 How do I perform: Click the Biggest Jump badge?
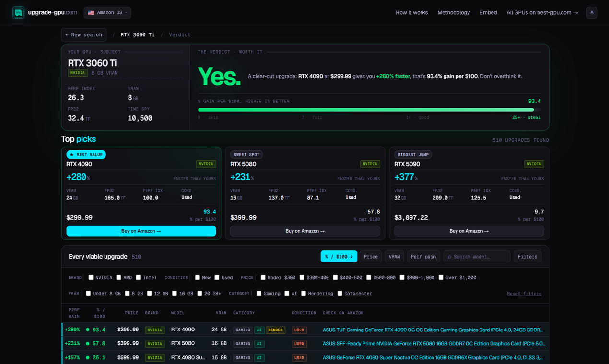(413, 155)
